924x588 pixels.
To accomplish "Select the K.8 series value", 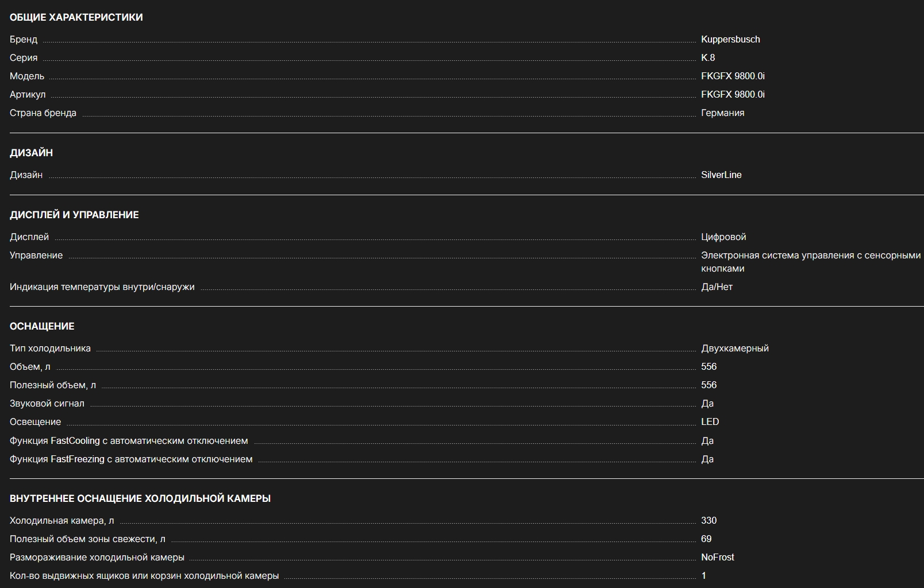I will click(708, 57).
